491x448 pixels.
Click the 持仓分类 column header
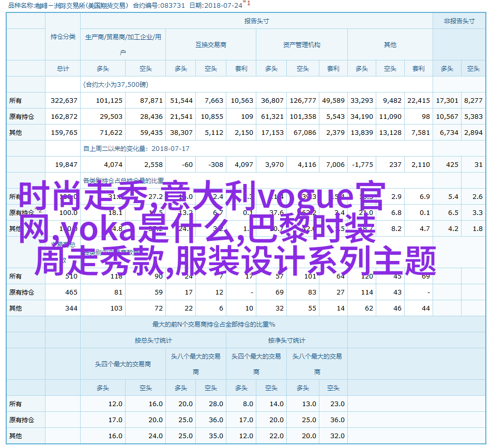[63, 37]
